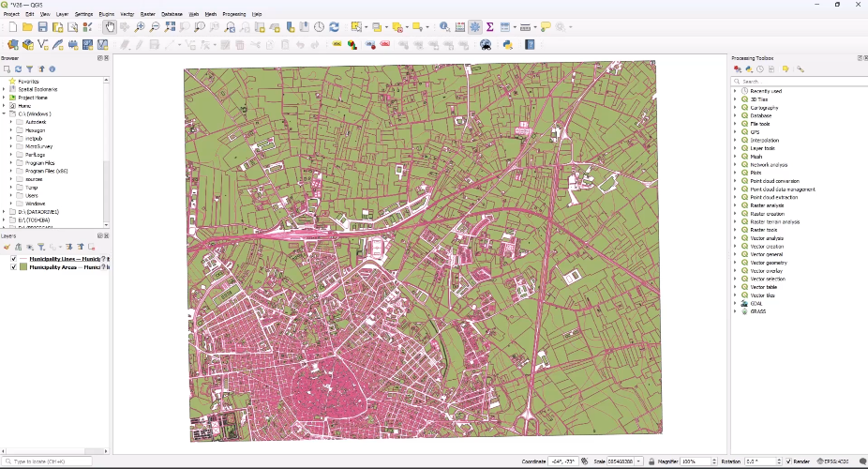Hide the Municipality Areas layer
The image size is (868, 469).
tap(13, 267)
